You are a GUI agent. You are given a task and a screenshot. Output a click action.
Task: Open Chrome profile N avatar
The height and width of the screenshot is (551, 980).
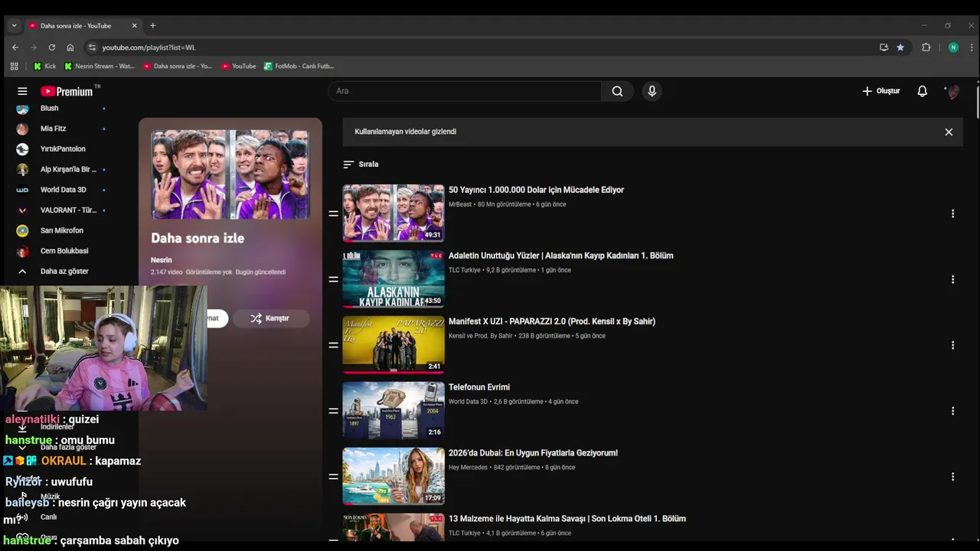(953, 47)
